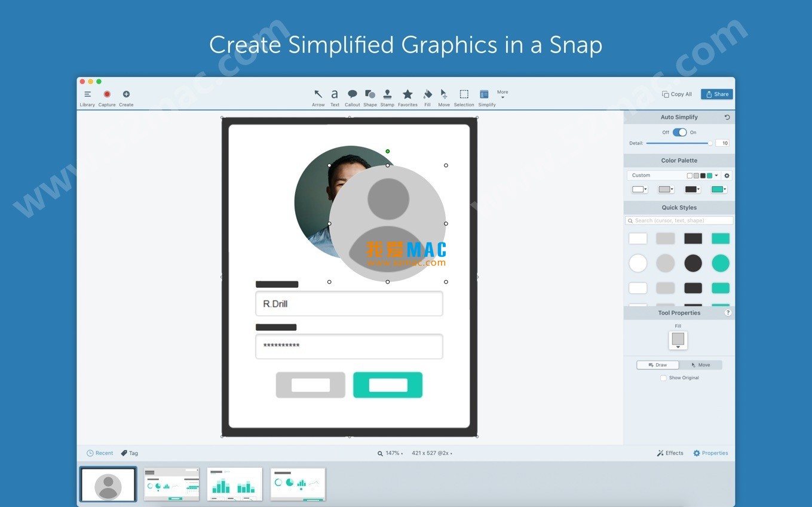Open the Effects panel

[670, 453]
